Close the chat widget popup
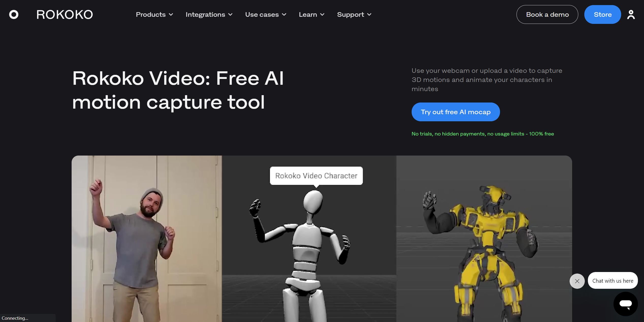The image size is (644, 322). click(577, 281)
